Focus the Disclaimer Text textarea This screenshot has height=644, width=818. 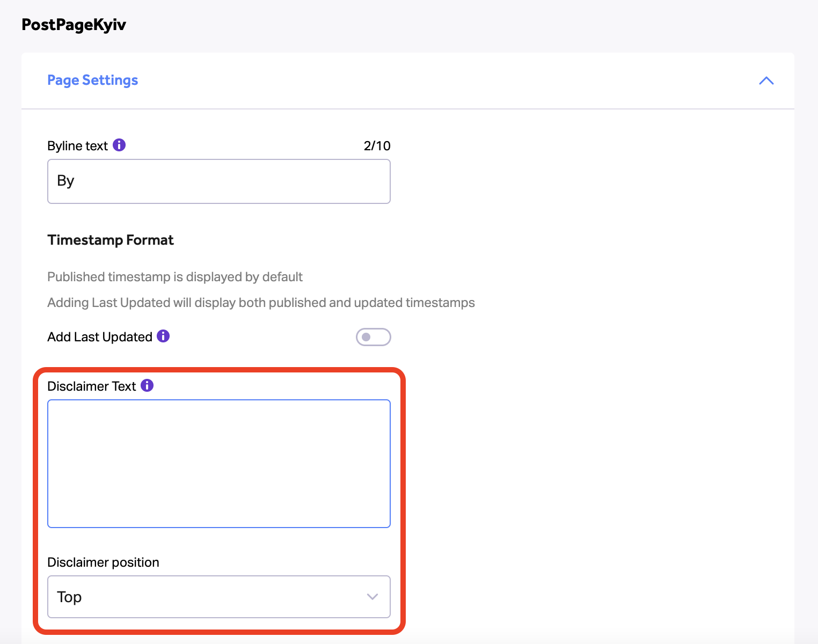click(x=219, y=464)
